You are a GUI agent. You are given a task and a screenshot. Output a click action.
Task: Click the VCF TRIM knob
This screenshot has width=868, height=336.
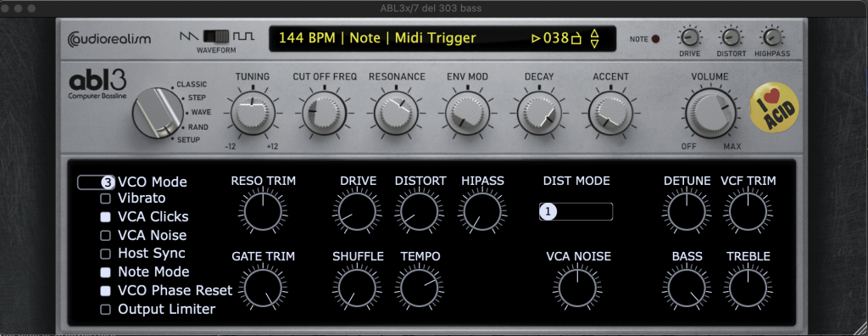pyautogui.click(x=748, y=212)
